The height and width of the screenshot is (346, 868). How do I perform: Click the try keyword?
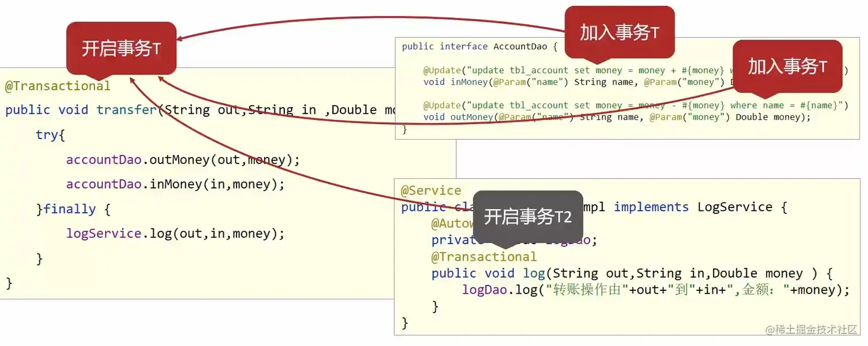pos(46,134)
